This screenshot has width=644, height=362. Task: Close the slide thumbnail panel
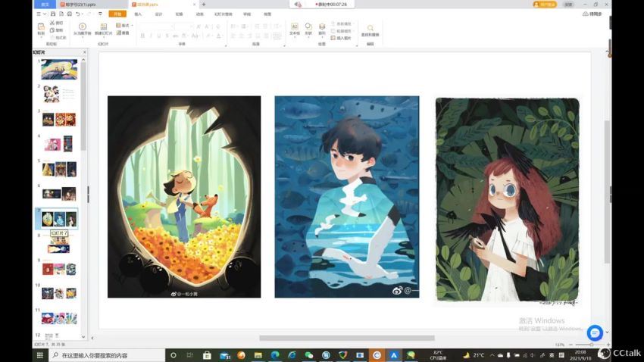point(85,52)
